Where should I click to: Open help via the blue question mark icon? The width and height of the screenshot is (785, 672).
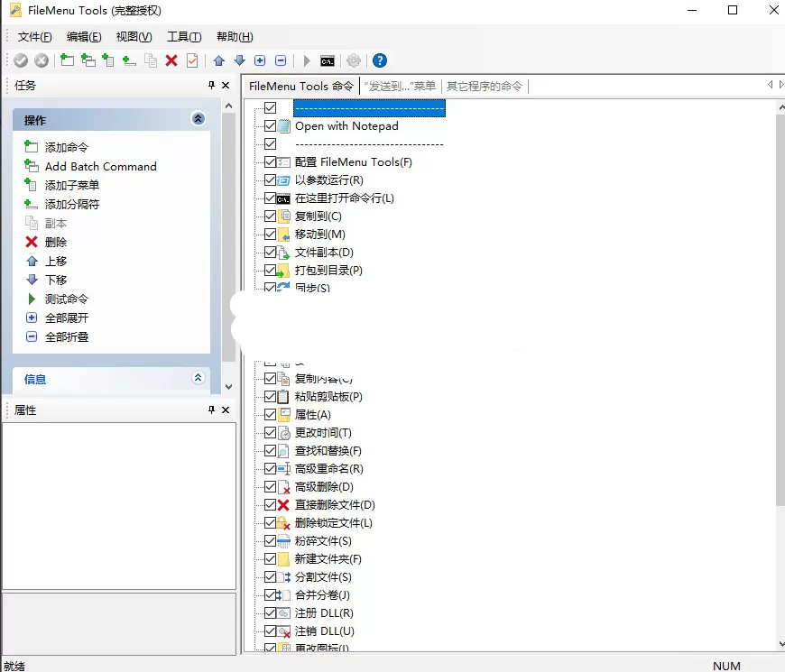click(379, 60)
